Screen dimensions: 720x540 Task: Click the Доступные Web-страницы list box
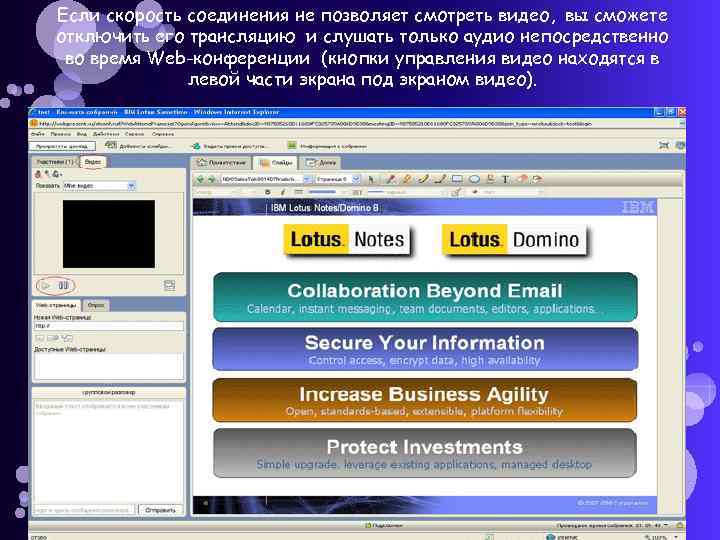tap(109, 366)
